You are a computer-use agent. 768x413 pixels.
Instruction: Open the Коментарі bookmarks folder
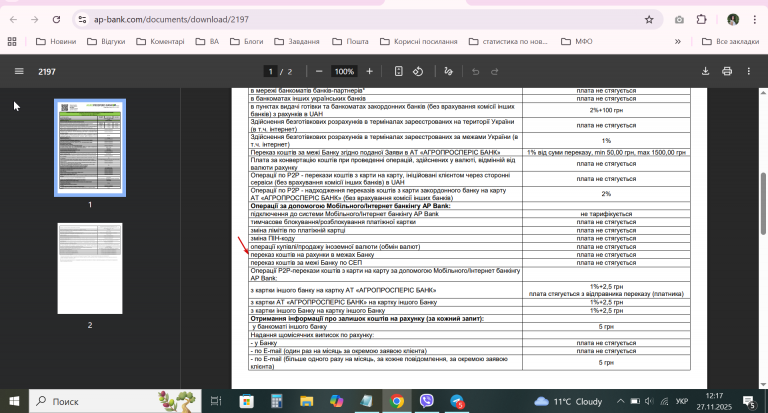coord(160,42)
